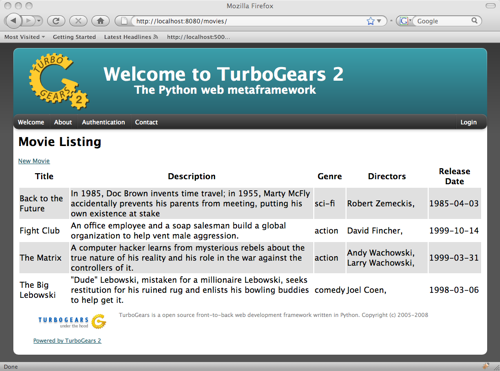This screenshot has width=500, height=371.
Task: Click the New Movie link
Action: 34,161
